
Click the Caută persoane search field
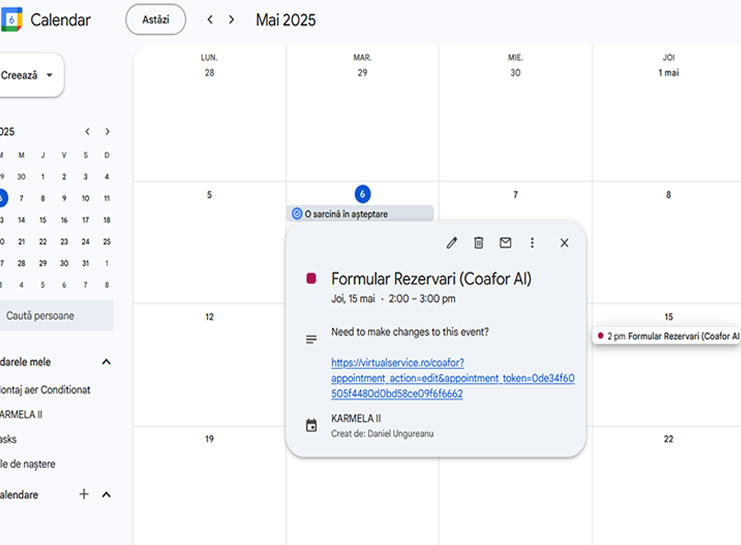click(56, 315)
